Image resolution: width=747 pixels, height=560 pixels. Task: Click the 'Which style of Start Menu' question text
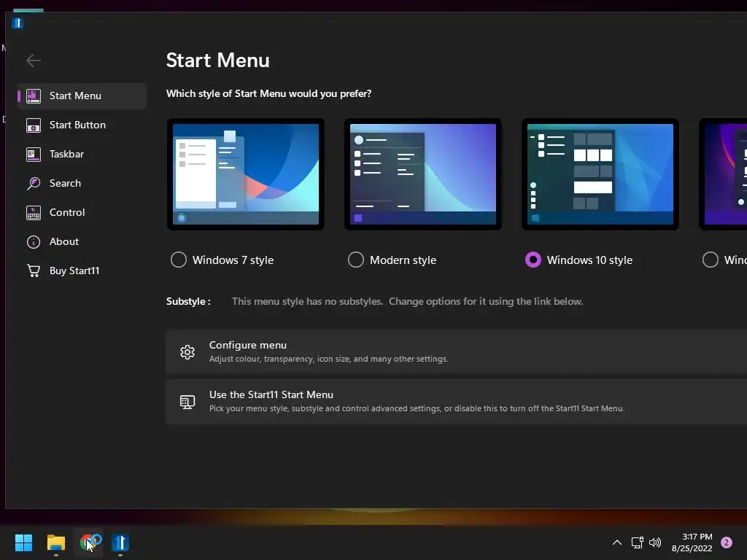[x=268, y=93]
